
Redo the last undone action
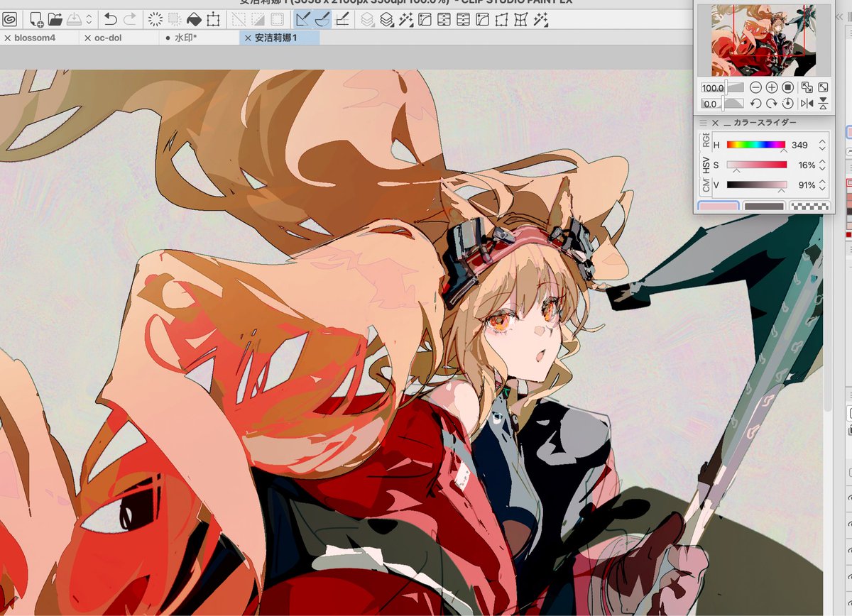(x=129, y=19)
